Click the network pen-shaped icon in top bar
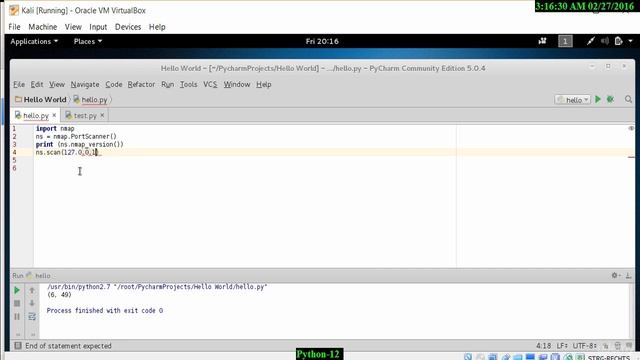This screenshot has width=640, height=360. [591, 41]
